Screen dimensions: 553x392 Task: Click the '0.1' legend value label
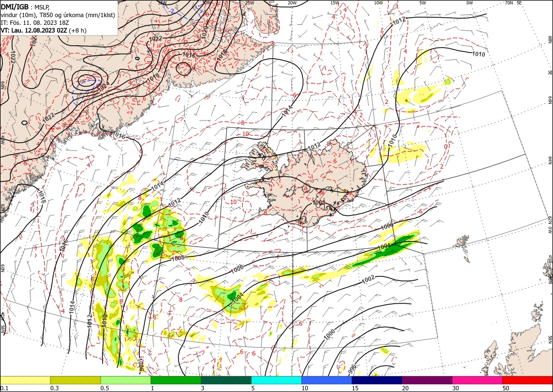(x=4, y=388)
